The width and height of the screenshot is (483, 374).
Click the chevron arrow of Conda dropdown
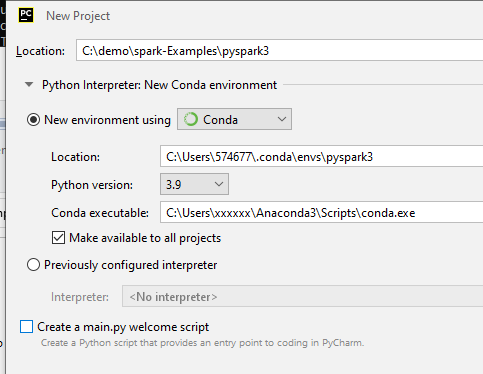(x=282, y=119)
